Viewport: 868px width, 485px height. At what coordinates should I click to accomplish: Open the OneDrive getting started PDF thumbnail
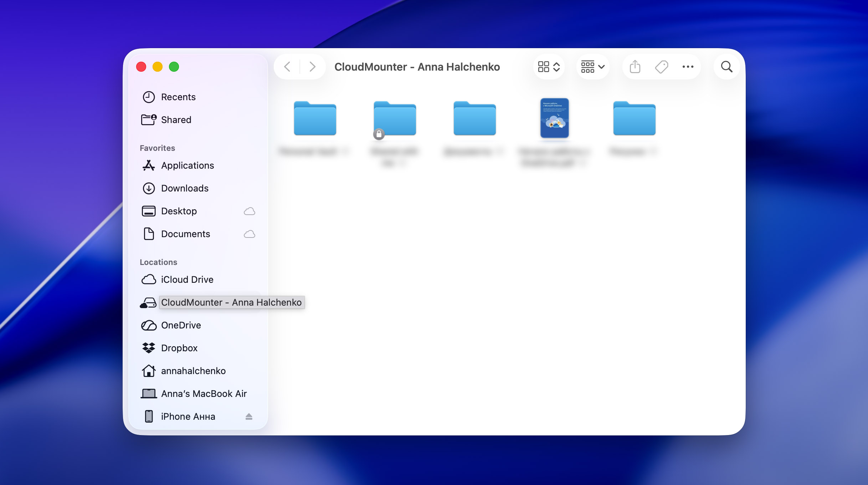[555, 118]
